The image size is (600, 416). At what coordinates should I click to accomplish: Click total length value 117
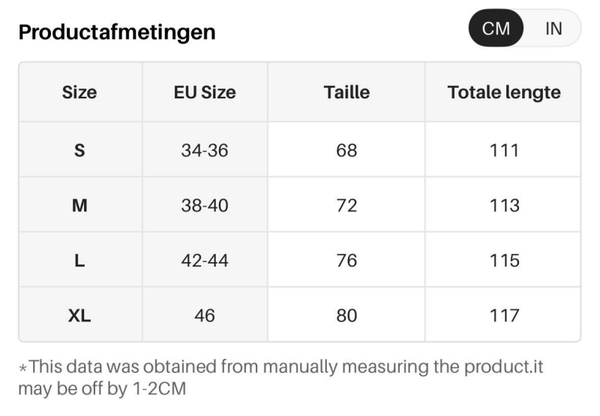coord(504,315)
